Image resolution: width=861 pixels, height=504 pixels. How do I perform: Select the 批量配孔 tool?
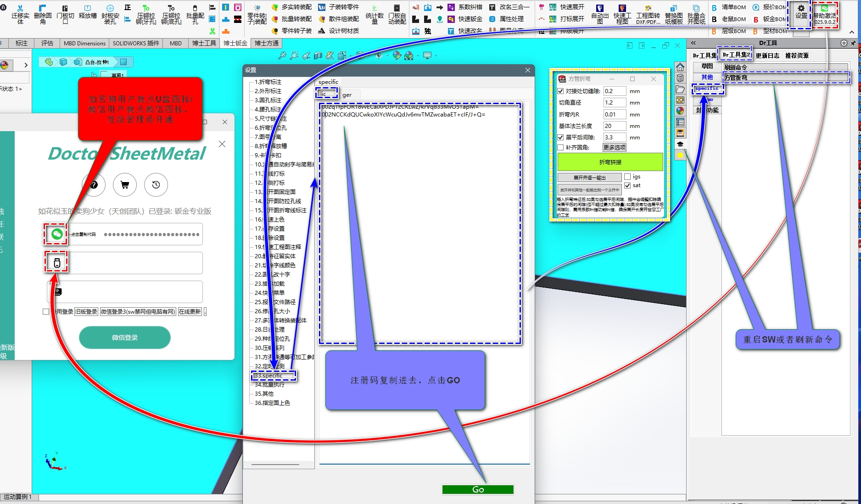coord(195,14)
